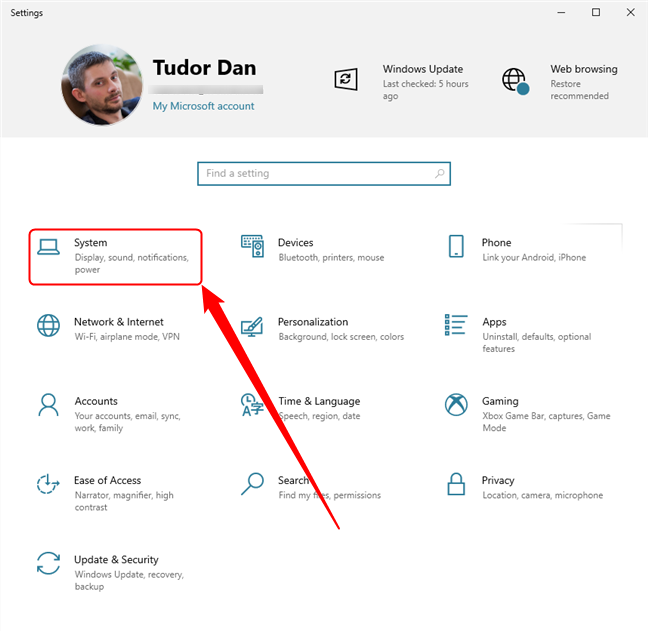648x631 pixels.
Task: Click 'Wi-Fi, airplane mode, VPN' description
Action: pyautogui.click(x=127, y=337)
